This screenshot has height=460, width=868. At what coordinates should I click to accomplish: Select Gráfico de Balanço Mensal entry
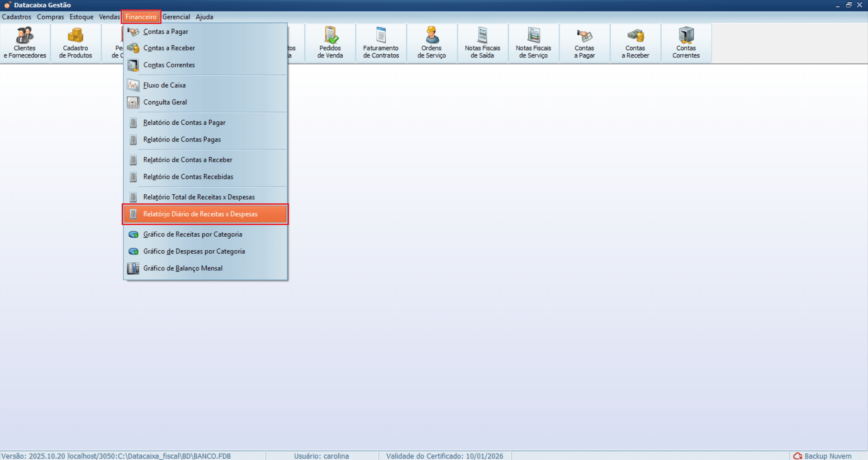(183, 268)
